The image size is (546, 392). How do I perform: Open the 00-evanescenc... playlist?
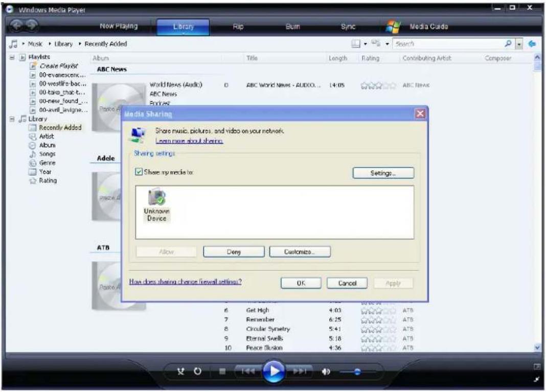(62, 75)
